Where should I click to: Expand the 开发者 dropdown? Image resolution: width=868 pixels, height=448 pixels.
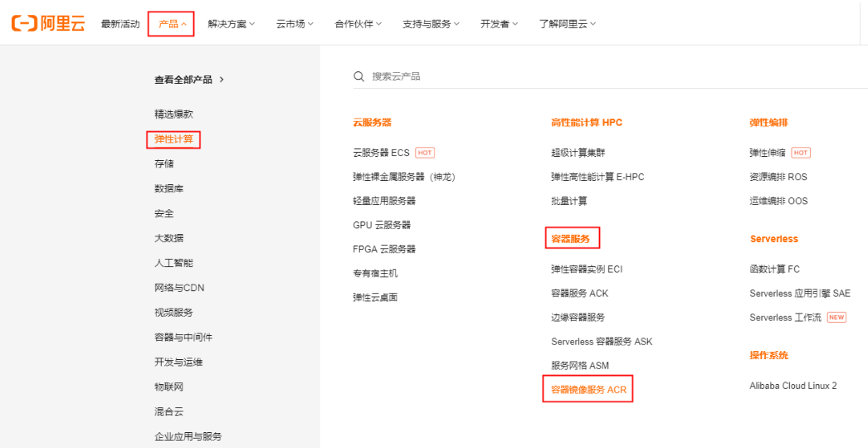[x=499, y=24]
